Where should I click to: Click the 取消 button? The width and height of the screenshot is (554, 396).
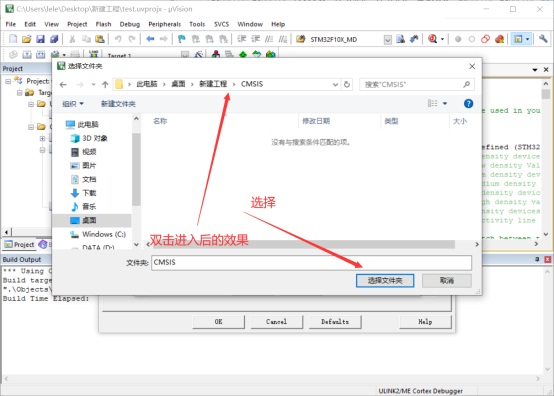447,280
